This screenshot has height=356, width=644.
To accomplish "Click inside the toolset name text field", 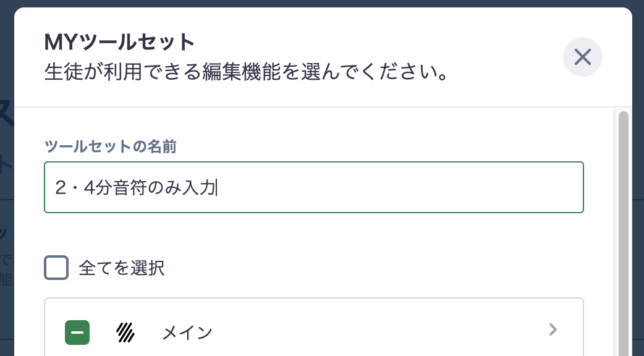I will click(x=314, y=187).
